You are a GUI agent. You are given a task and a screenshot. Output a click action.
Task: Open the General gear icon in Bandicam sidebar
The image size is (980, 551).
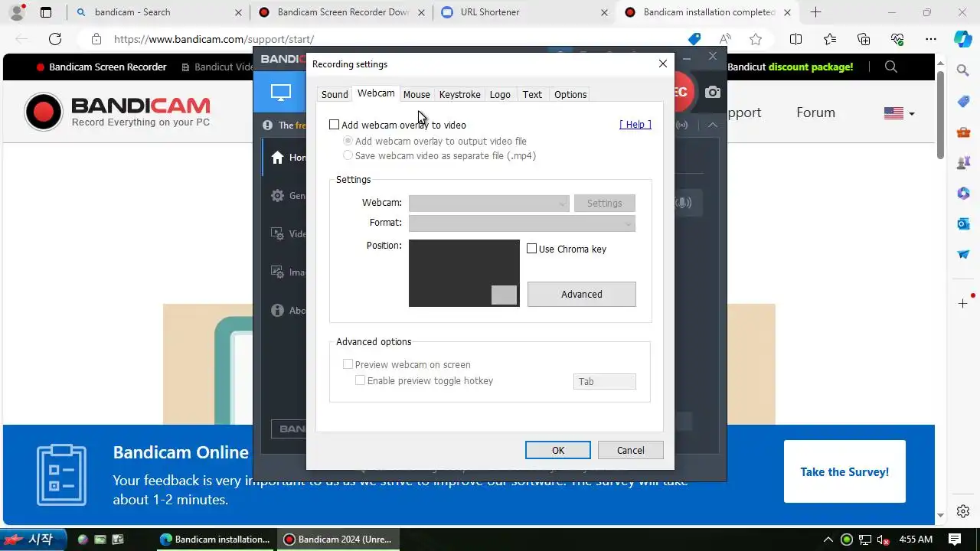277,196
